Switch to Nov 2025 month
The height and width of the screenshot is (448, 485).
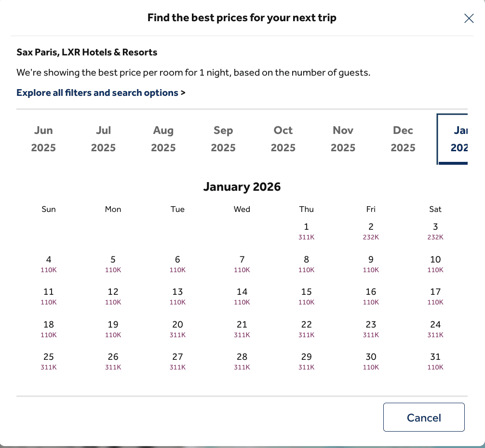point(343,139)
